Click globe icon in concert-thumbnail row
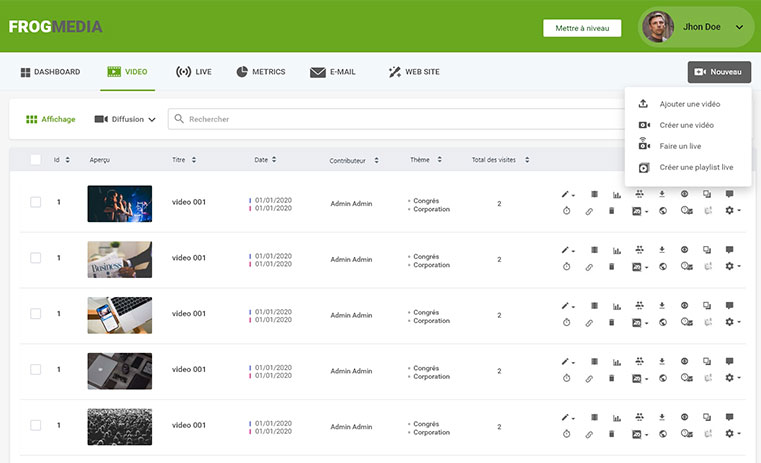 point(662,211)
